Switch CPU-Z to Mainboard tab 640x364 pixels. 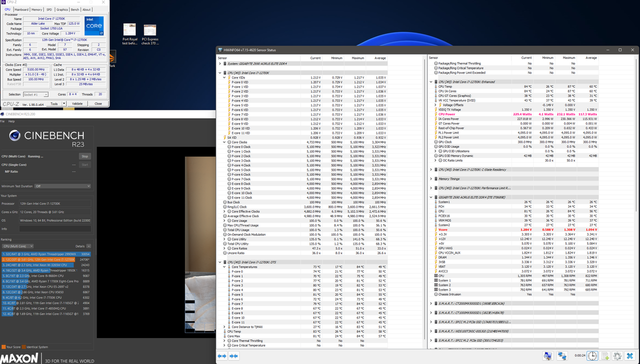coord(21,9)
